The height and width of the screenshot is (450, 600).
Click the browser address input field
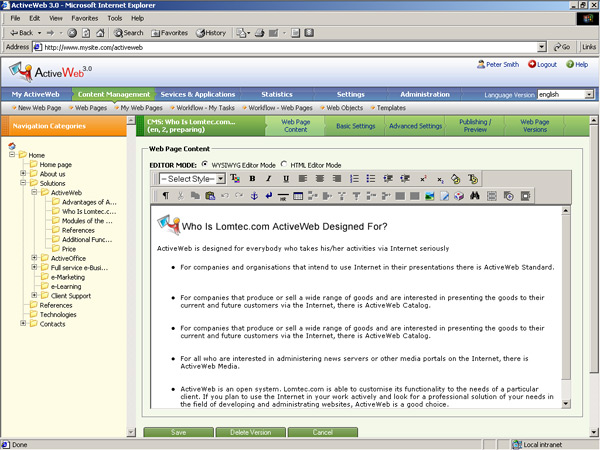point(285,47)
